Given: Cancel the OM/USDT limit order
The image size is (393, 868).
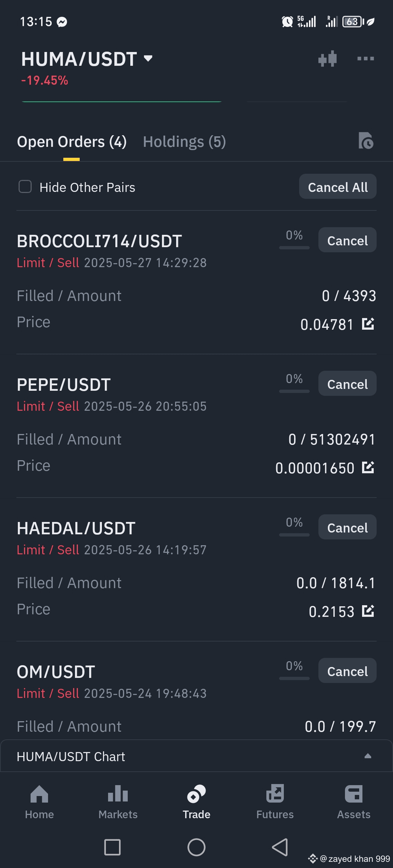Looking at the screenshot, I should point(347,671).
